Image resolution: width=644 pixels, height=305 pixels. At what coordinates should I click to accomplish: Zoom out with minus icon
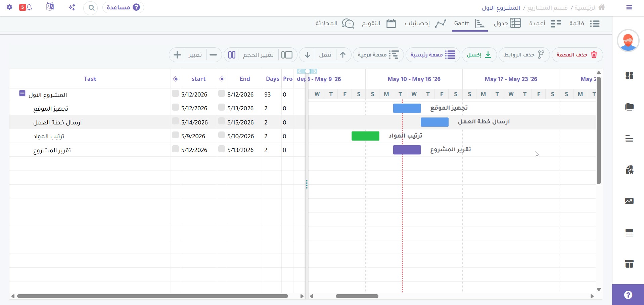point(213,55)
